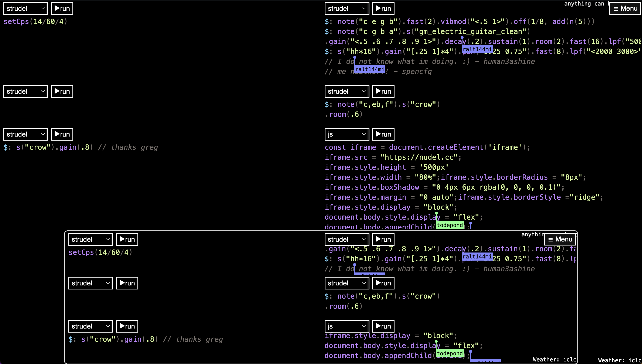Viewport: 642px width, 364px height.
Task: Open strudel dropdown above embedded note("c,eb,f") code
Action: (x=347, y=283)
